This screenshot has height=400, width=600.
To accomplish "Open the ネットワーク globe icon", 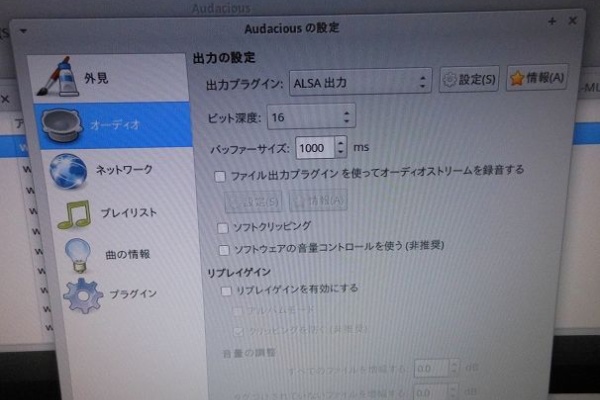I will (68, 171).
